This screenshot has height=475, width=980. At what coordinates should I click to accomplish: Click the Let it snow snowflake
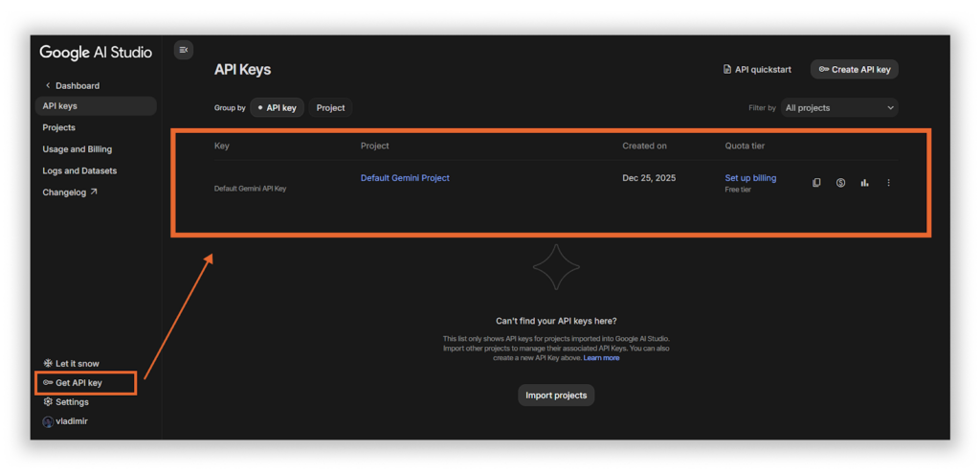click(x=49, y=364)
